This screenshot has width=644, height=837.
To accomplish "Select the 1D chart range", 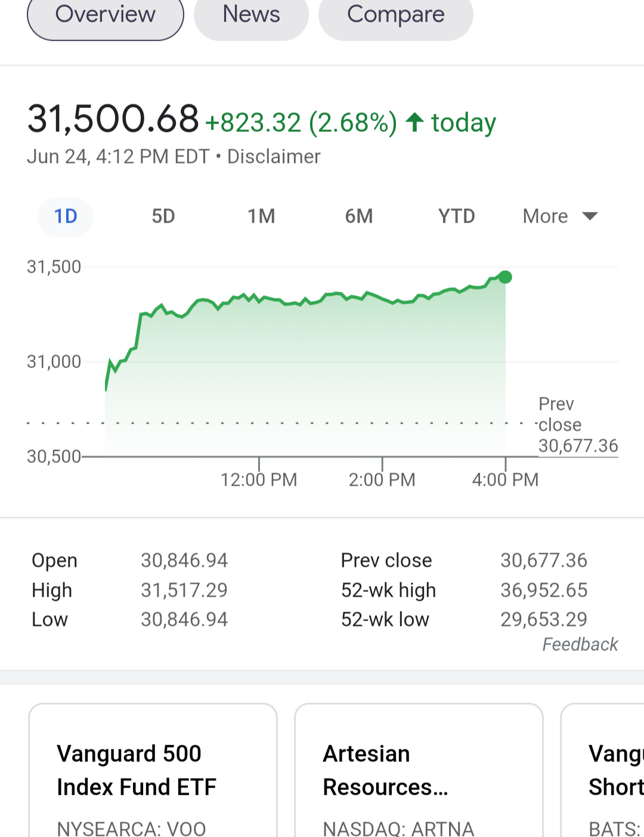I will [x=66, y=216].
